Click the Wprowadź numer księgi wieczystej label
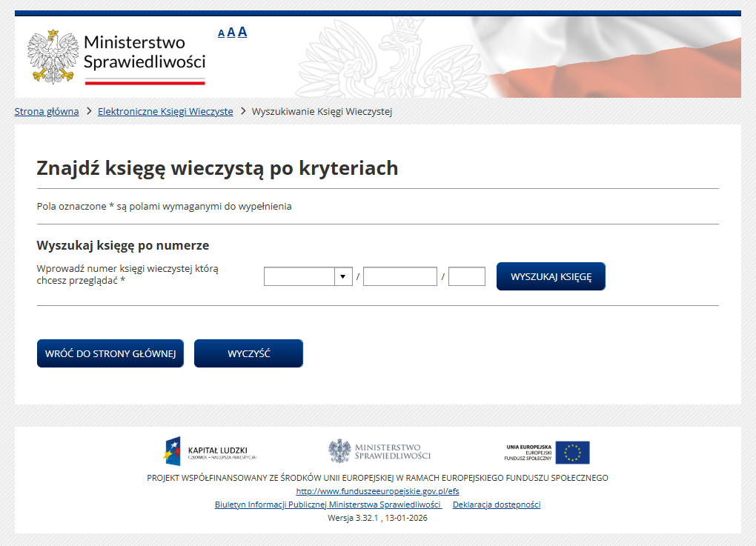Viewport: 756px width, 546px height. (127, 275)
